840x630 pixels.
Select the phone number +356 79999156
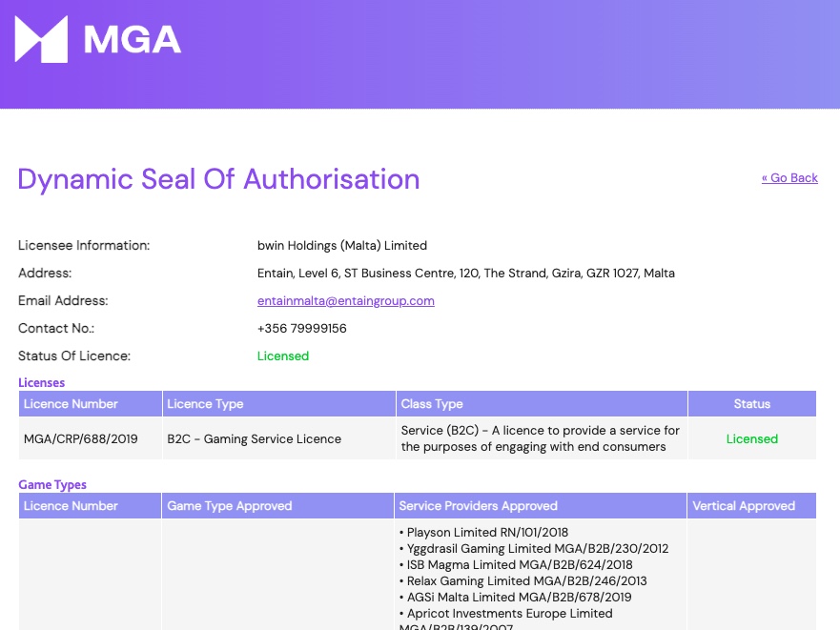[x=303, y=328]
